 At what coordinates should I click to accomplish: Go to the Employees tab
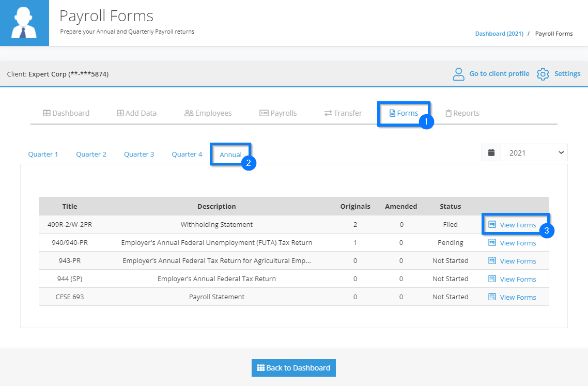coord(208,113)
